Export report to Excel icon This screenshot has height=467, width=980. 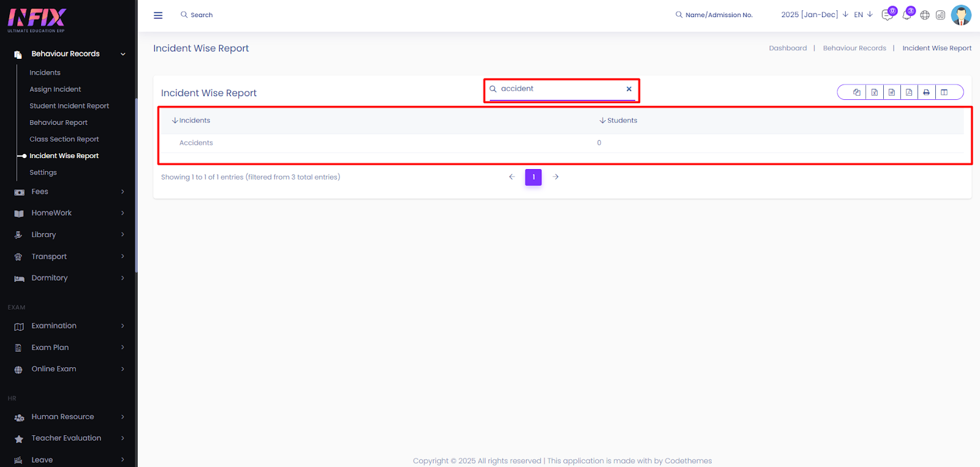(875, 93)
